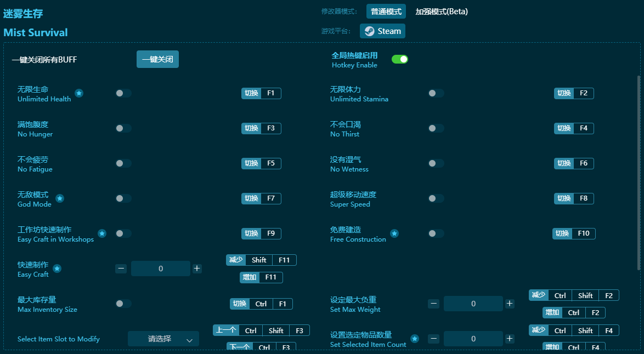Increase Set Selected Item Count with plus
The height and width of the screenshot is (354, 644).
(x=510, y=339)
